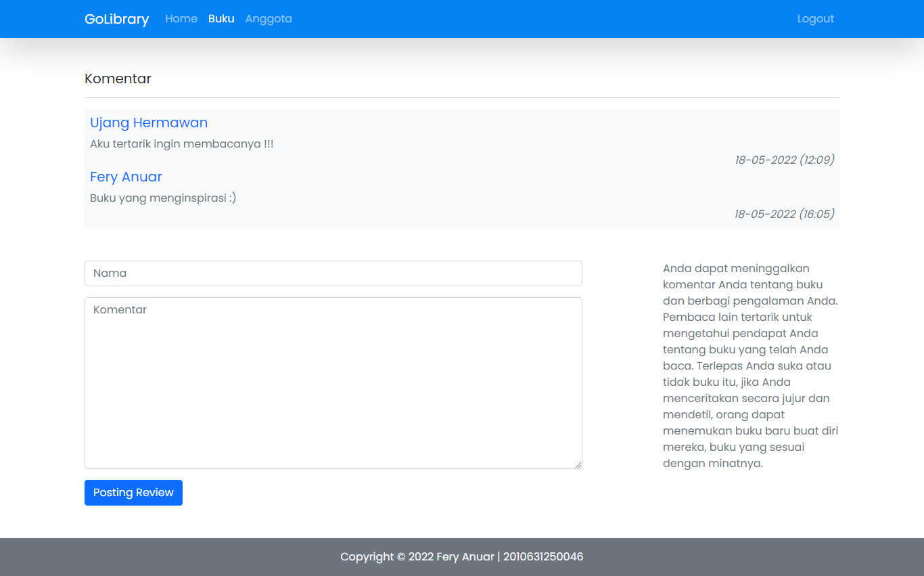Click inside the Komentar text area
This screenshot has height=576, width=924.
[333, 379]
